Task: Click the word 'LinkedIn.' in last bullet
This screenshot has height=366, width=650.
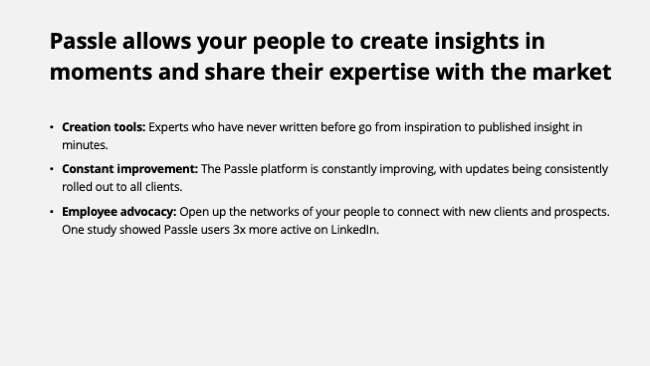Action: click(x=354, y=230)
